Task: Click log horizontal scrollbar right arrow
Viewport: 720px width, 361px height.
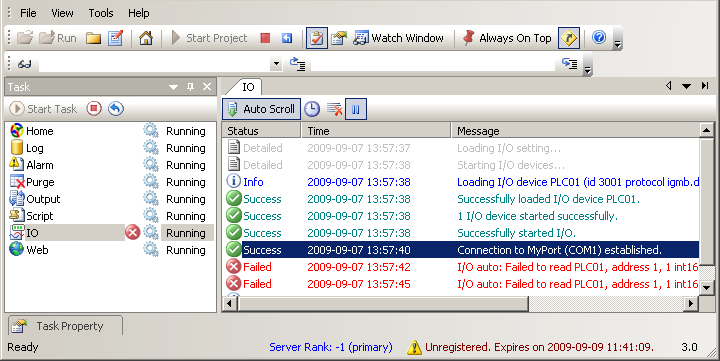Action: tap(691, 303)
